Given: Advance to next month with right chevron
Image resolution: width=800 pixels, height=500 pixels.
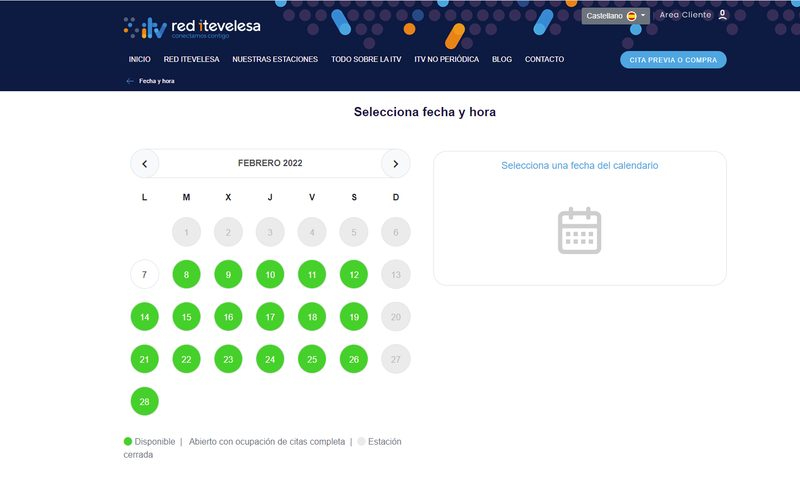Looking at the screenshot, I should (x=396, y=163).
